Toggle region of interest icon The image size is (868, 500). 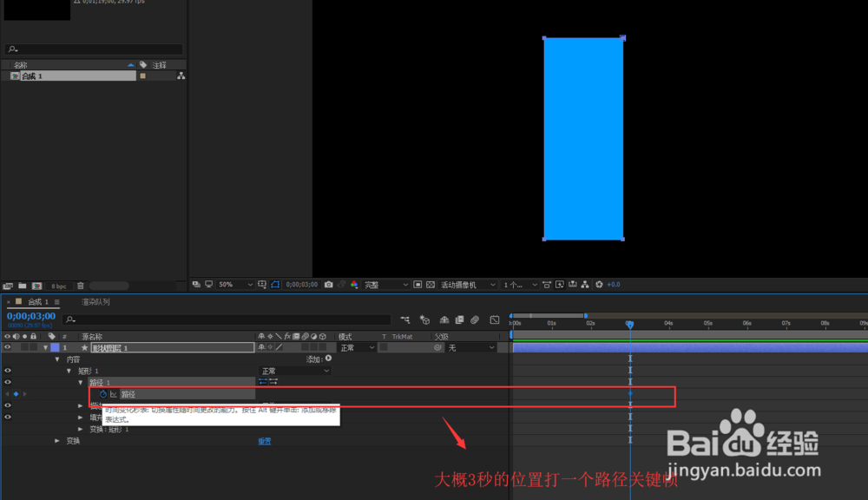coord(418,285)
